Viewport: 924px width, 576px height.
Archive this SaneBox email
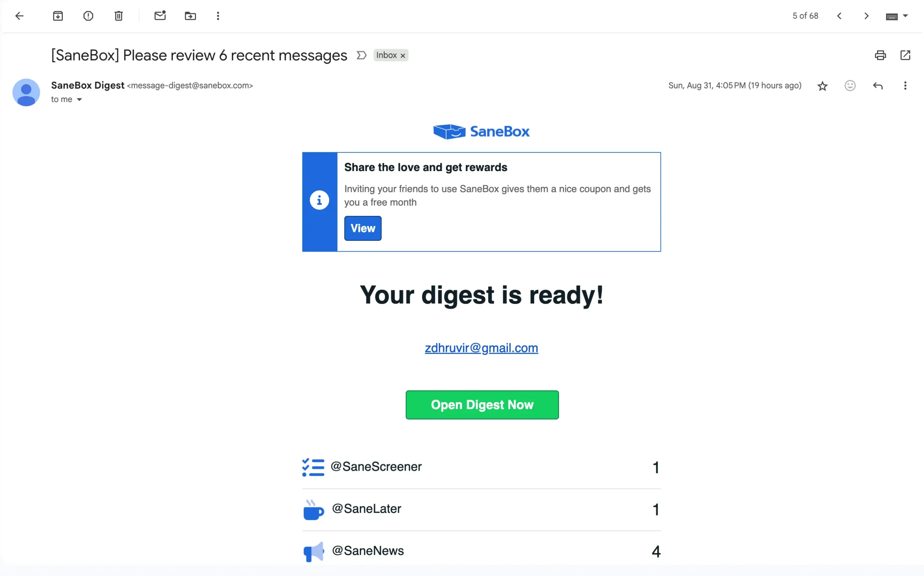coord(58,16)
